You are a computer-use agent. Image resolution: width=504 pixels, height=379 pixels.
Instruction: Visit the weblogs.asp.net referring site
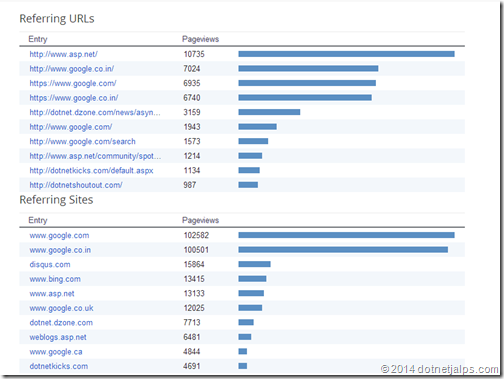[x=58, y=337]
